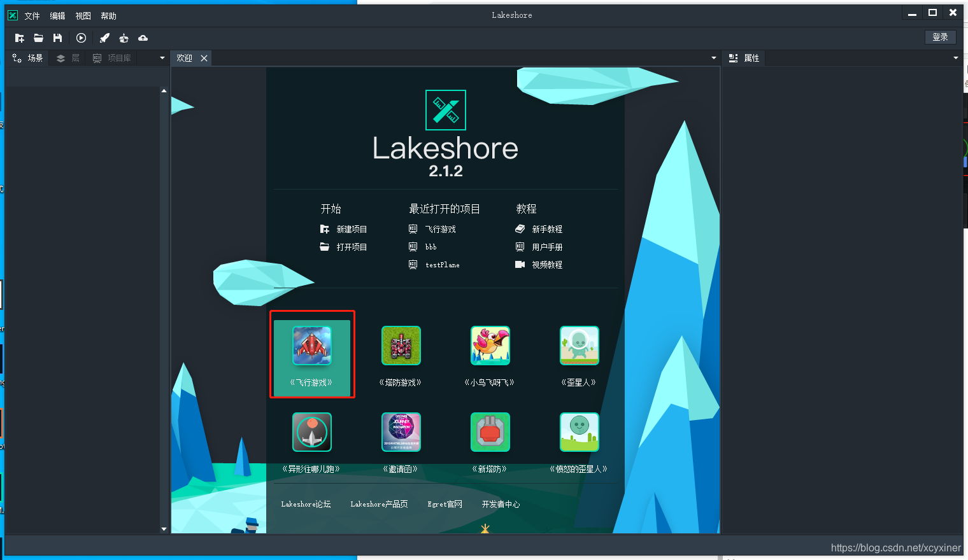
Task: Click the Lakeshore app logo in title bar
Action: [12, 15]
